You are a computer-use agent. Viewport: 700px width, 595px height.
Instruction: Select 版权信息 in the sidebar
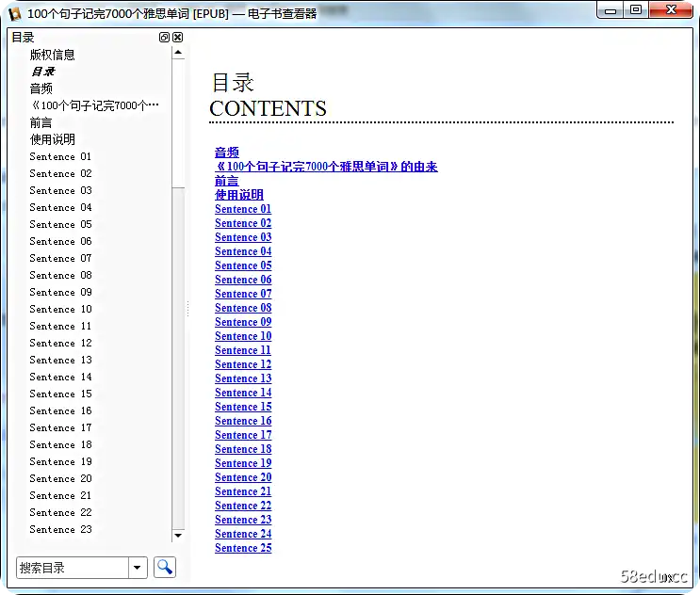click(x=52, y=55)
